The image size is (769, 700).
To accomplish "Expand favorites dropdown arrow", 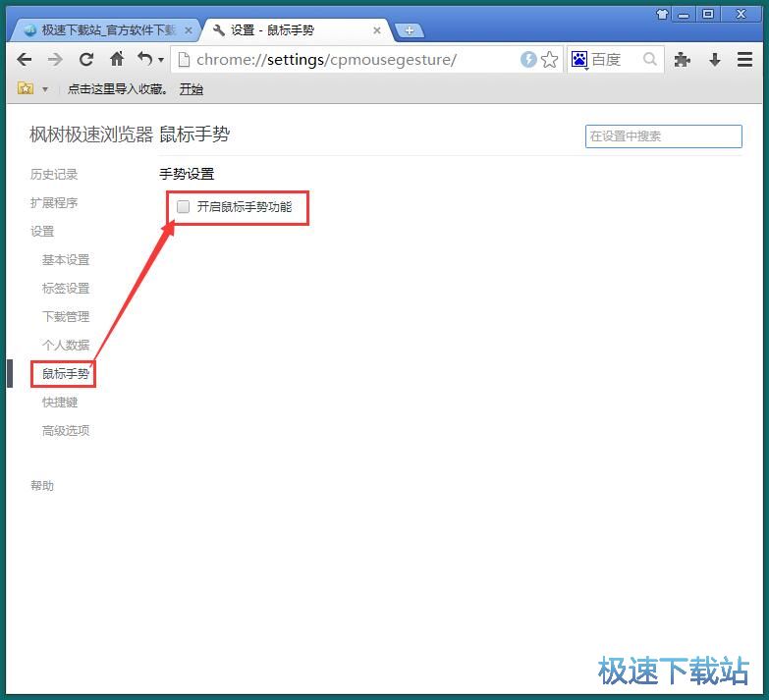I will coord(45,89).
